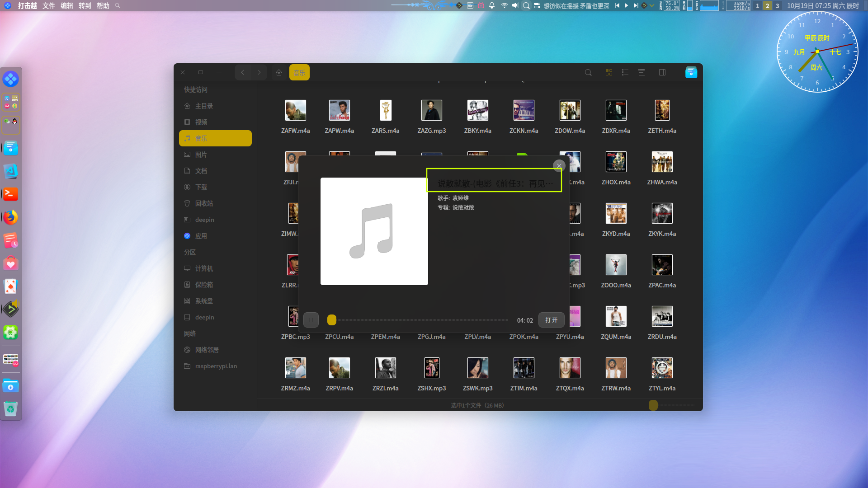Launch Firefox from the dock
The image size is (868, 488).
pos(11,217)
